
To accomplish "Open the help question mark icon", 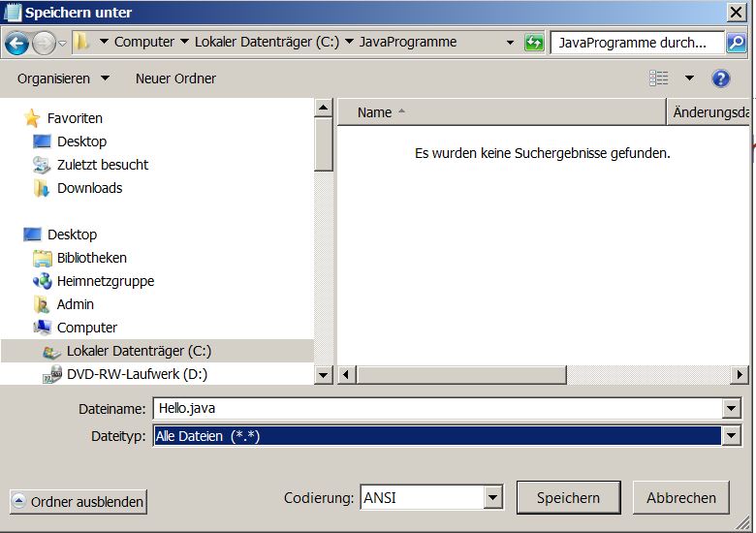I will 720,78.
